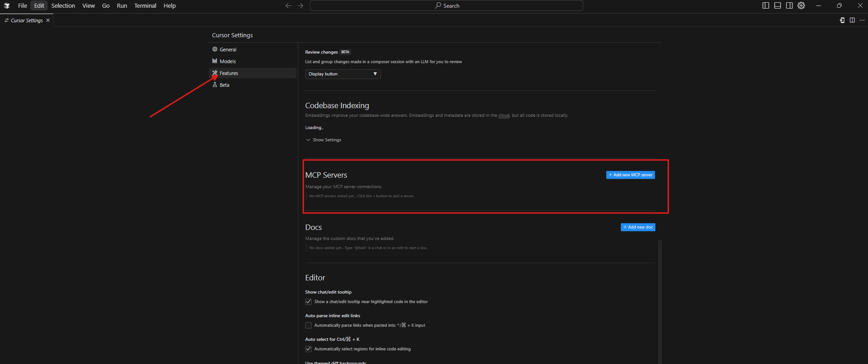Enable Auto parse inline edit links checkbox

point(308,325)
